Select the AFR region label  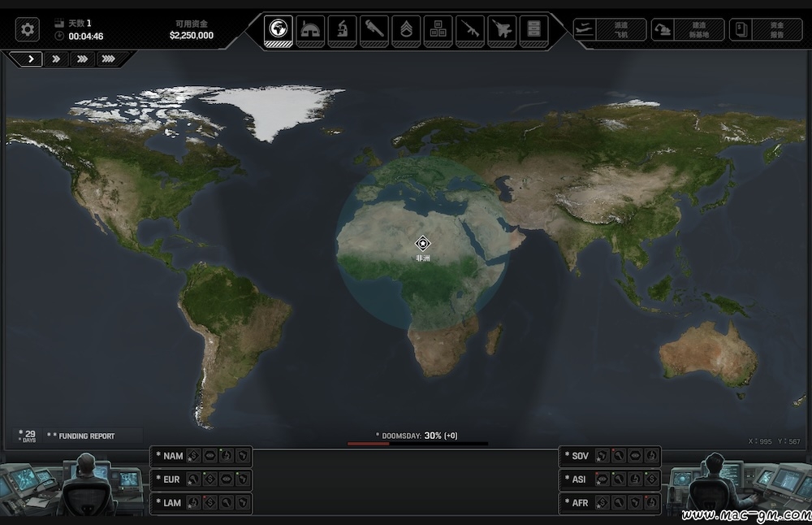580,503
